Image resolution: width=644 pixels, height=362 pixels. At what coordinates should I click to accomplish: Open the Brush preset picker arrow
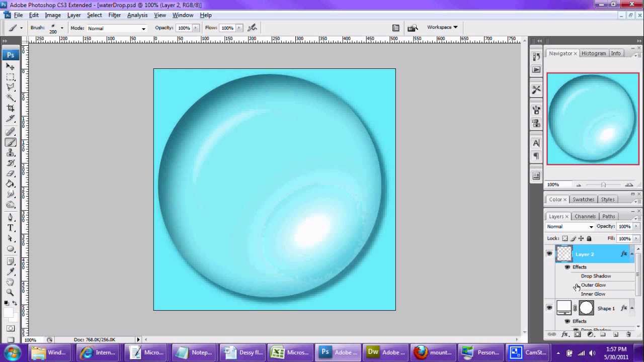[x=62, y=28]
